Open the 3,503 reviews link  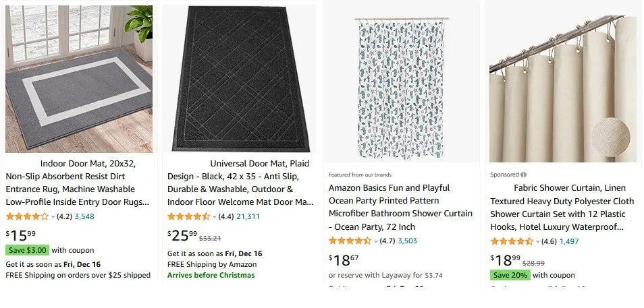pos(407,241)
